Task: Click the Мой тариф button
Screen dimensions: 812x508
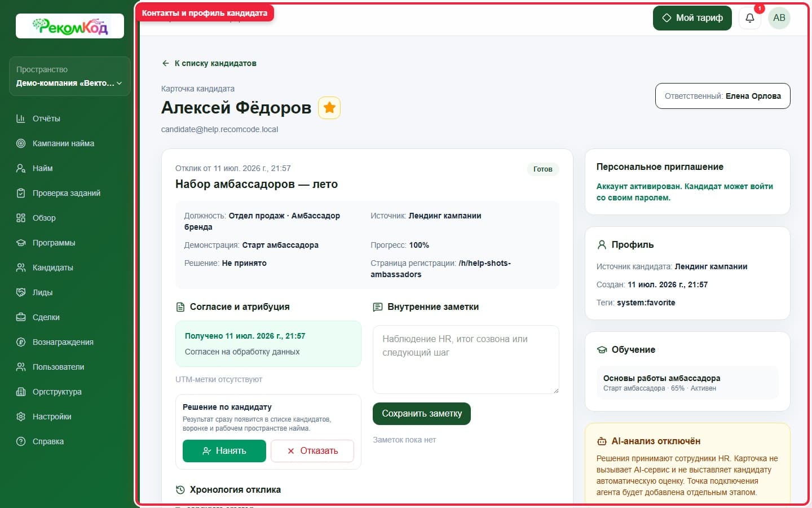Action: tap(692, 18)
